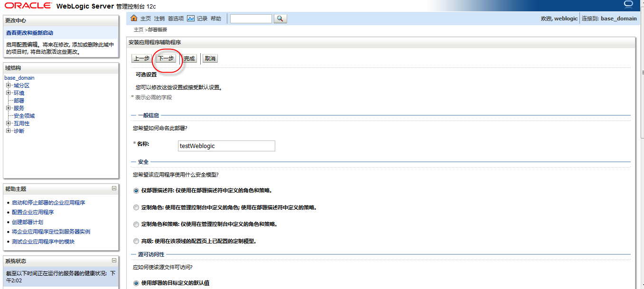
Task: Select 仅部署描述符 security model
Action: pyautogui.click(x=137, y=191)
